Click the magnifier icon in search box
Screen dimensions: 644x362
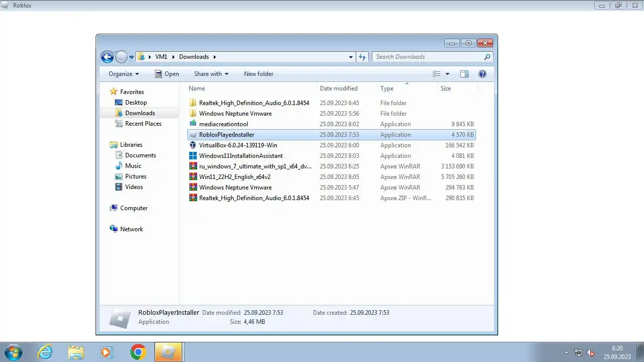487,57
